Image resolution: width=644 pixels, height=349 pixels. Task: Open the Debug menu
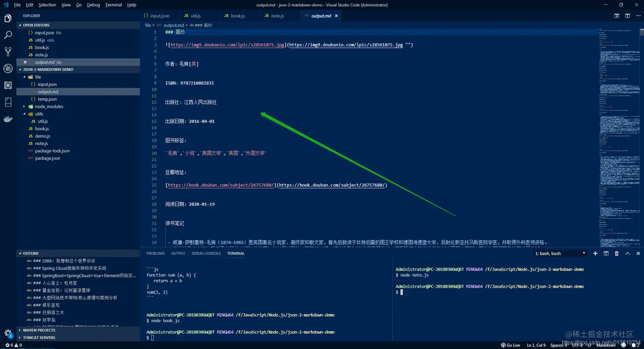pyautogui.click(x=93, y=5)
